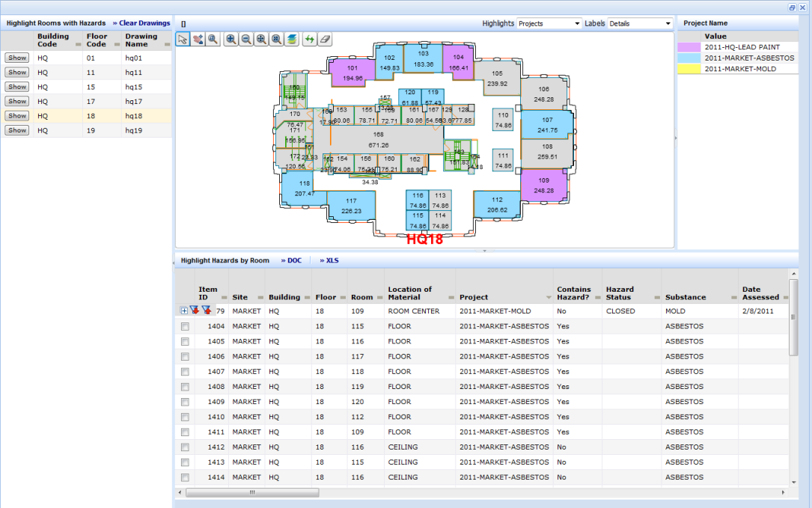Open the layers stack icon
The width and height of the screenshot is (812, 508).
click(x=292, y=40)
